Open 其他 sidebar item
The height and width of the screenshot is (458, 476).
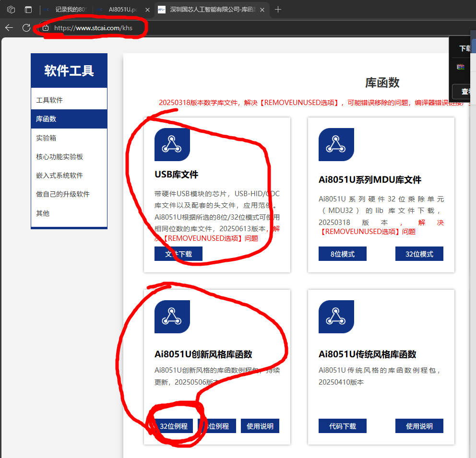pyautogui.click(x=69, y=213)
